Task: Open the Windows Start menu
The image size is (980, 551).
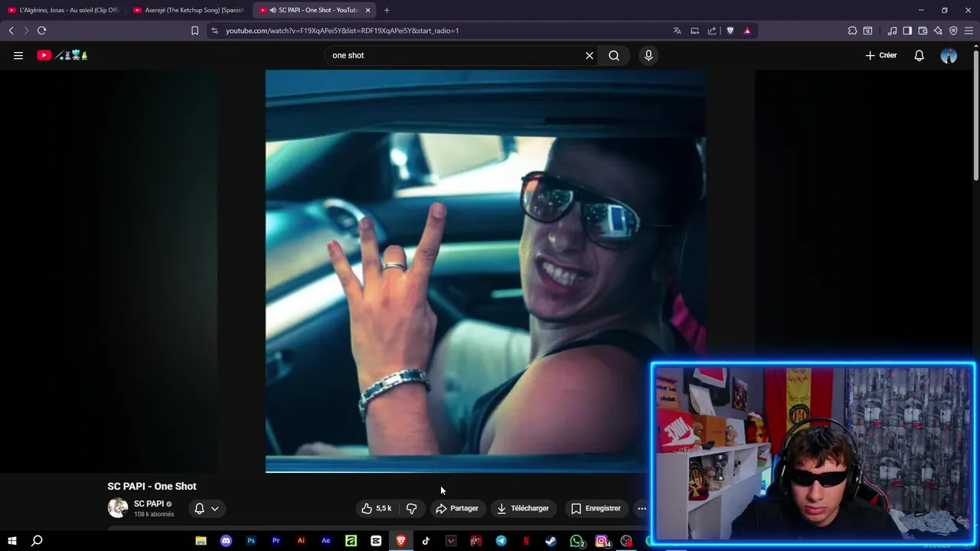Action: click(11, 541)
